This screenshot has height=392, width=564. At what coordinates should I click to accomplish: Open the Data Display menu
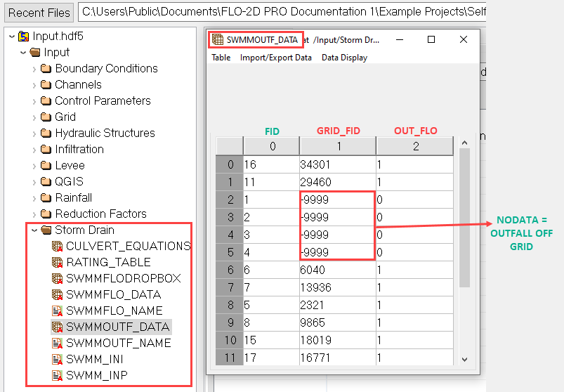pos(344,58)
